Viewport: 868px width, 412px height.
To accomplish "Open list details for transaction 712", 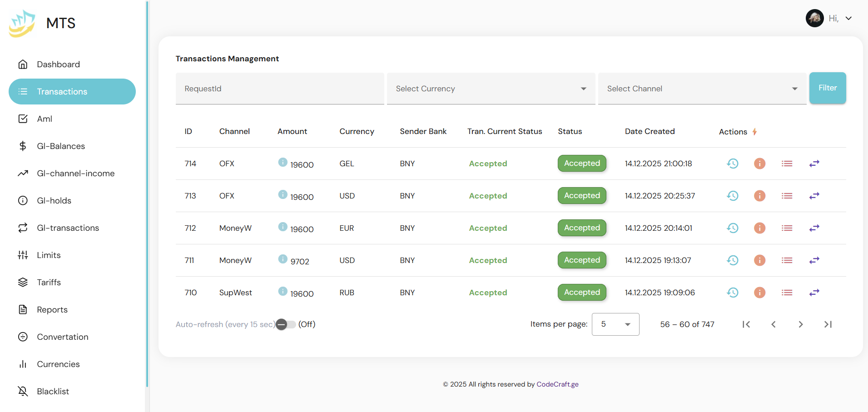I will [787, 228].
